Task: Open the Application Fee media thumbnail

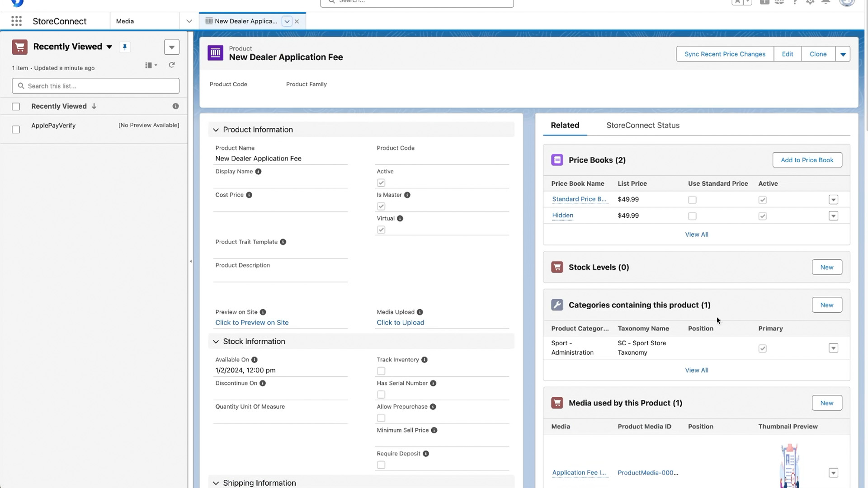Action: [x=789, y=465]
